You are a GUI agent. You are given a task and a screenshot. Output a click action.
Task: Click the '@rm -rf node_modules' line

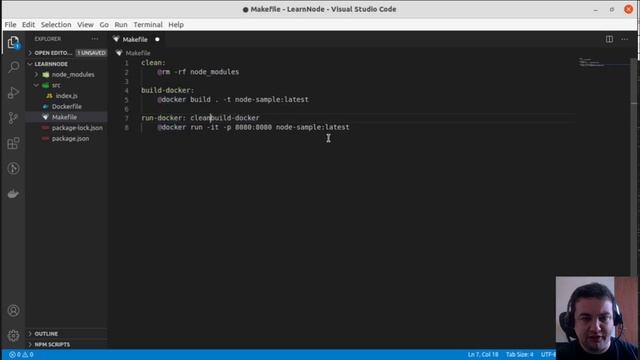click(x=198, y=72)
